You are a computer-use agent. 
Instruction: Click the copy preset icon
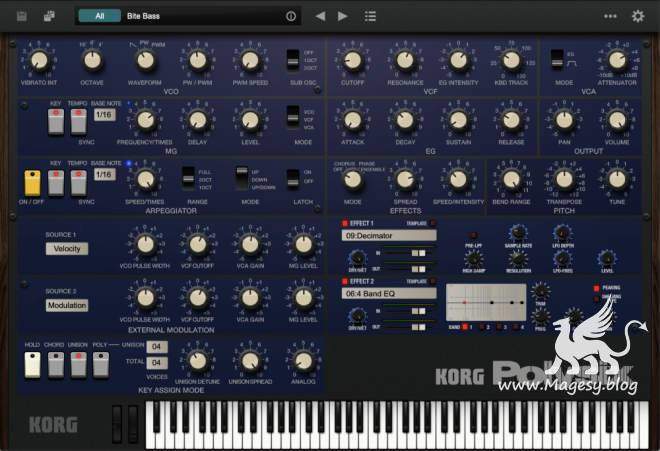pos(49,16)
